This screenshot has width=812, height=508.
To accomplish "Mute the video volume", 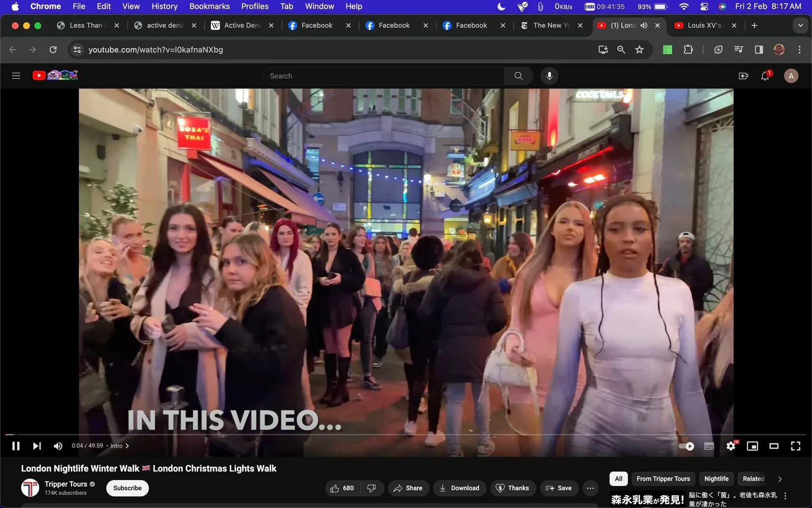I will click(58, 446).
